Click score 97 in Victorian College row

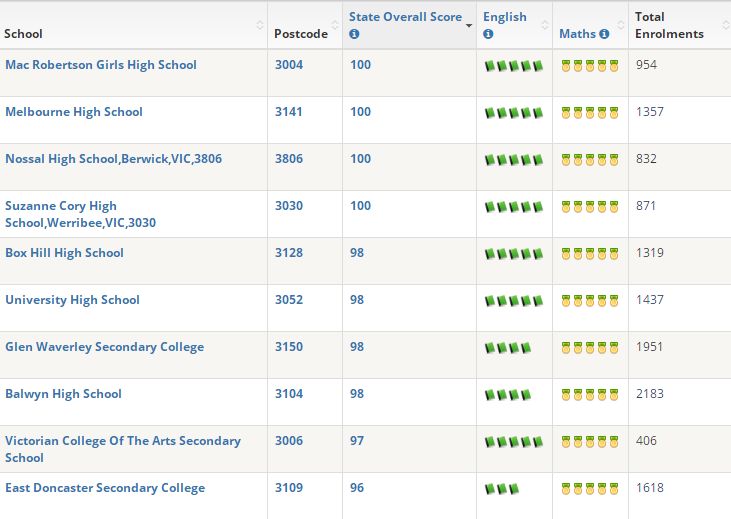tap(357, 441)
